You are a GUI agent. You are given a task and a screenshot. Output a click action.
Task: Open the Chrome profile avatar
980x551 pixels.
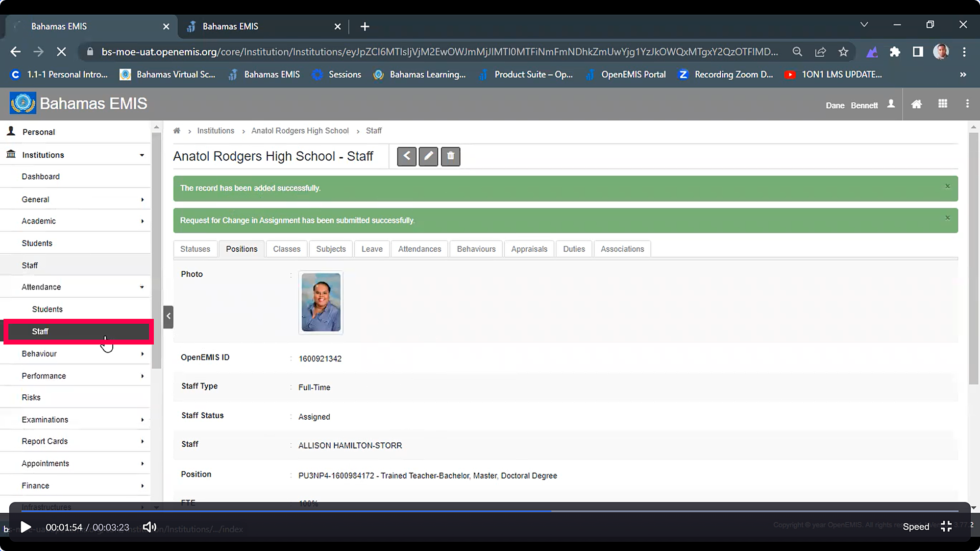point(941,52)
